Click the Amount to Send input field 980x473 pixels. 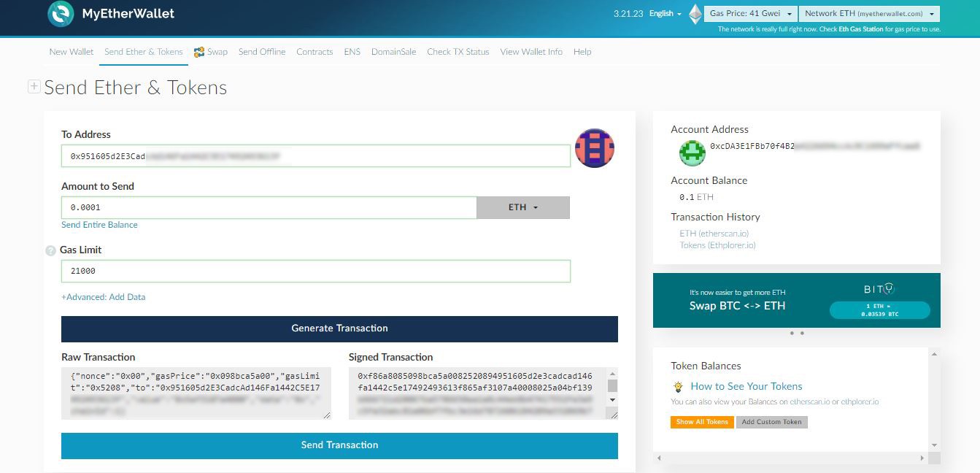click(x=269, y=207)
